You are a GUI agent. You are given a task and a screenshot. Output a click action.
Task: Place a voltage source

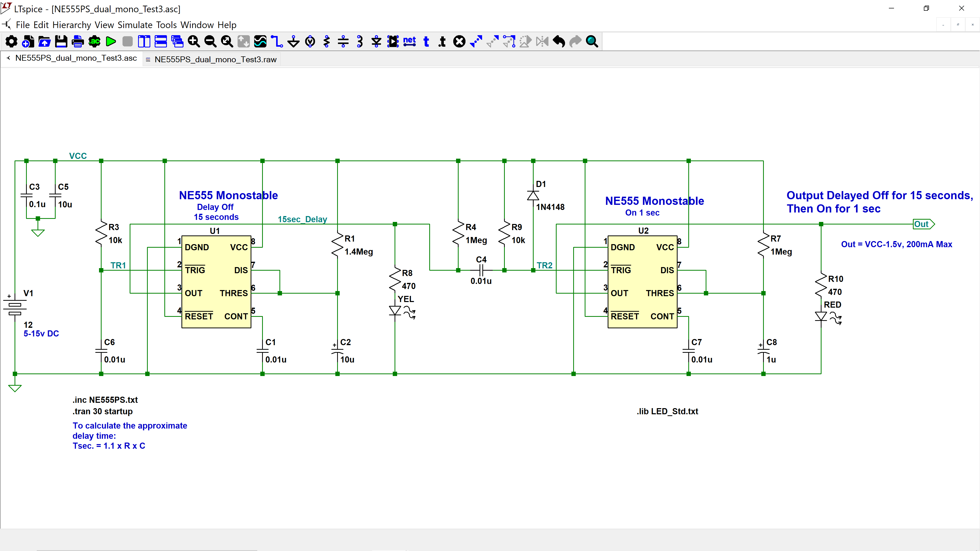click(310, 41)
